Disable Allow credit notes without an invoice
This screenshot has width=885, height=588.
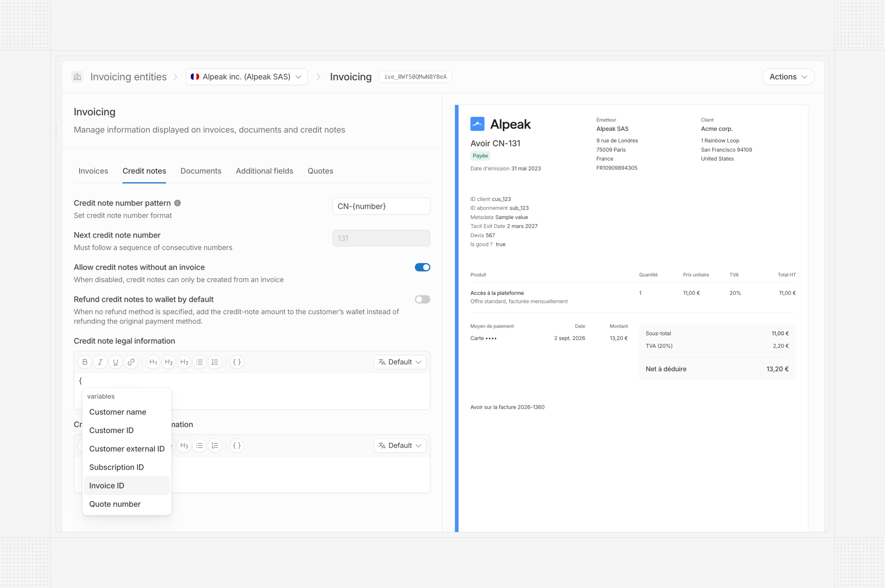coord(423,267)
